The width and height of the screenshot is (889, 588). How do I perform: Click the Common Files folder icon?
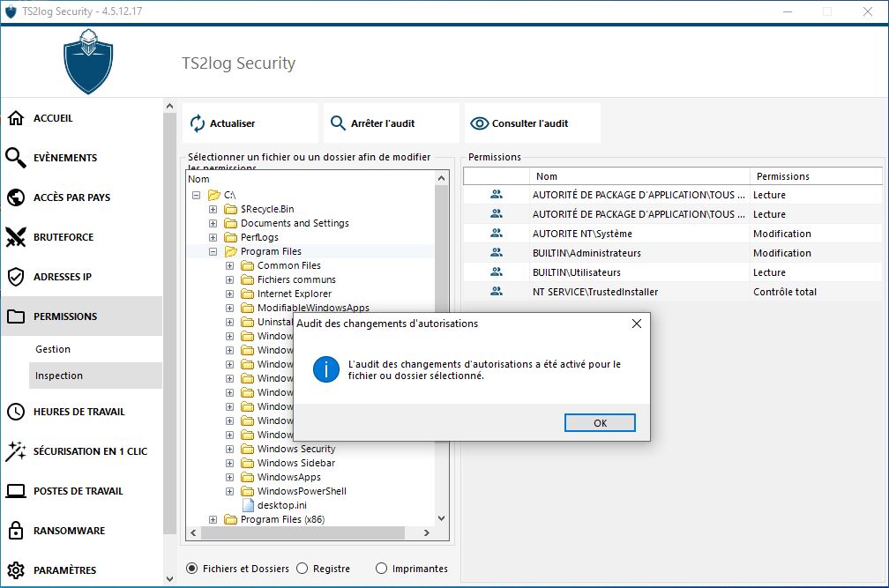point(247,265)
